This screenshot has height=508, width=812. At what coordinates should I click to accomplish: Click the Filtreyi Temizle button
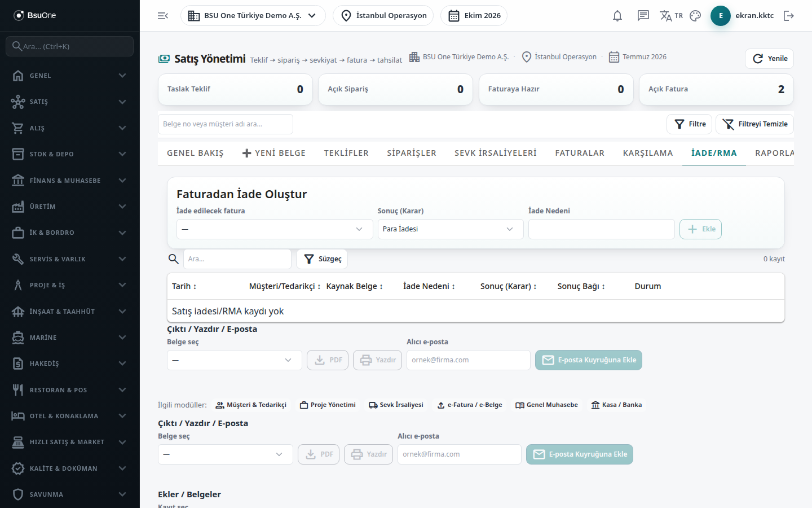click(754, 124)
